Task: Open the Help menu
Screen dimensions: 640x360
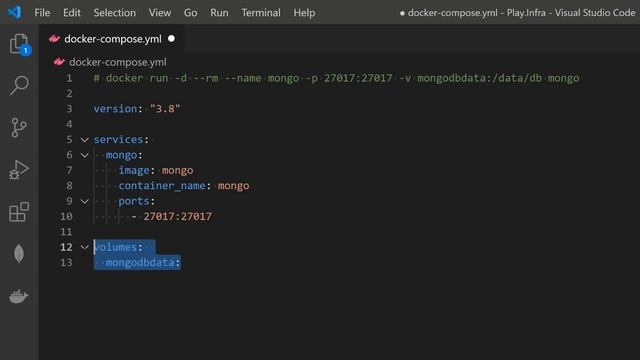Action: [x=304, y=13]
